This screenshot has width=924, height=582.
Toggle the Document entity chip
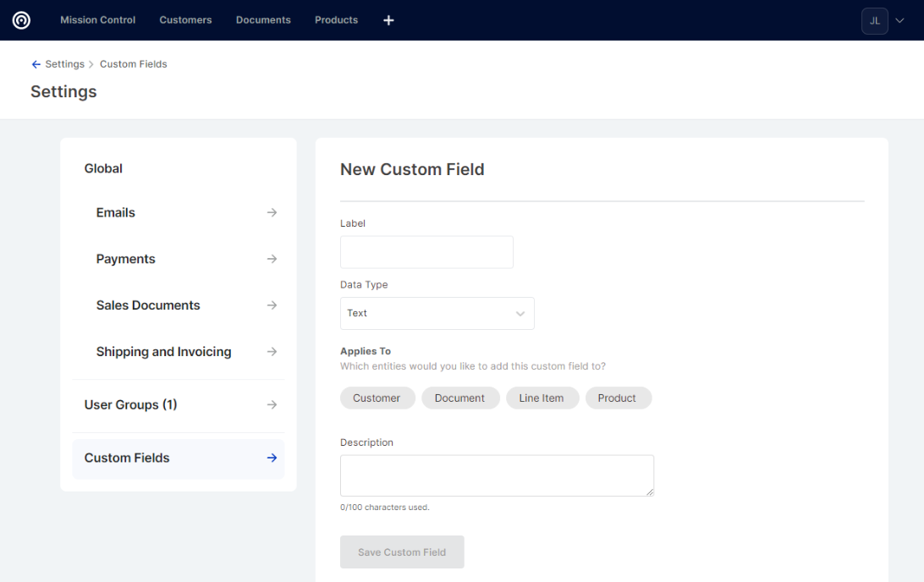tap(459, 398)
